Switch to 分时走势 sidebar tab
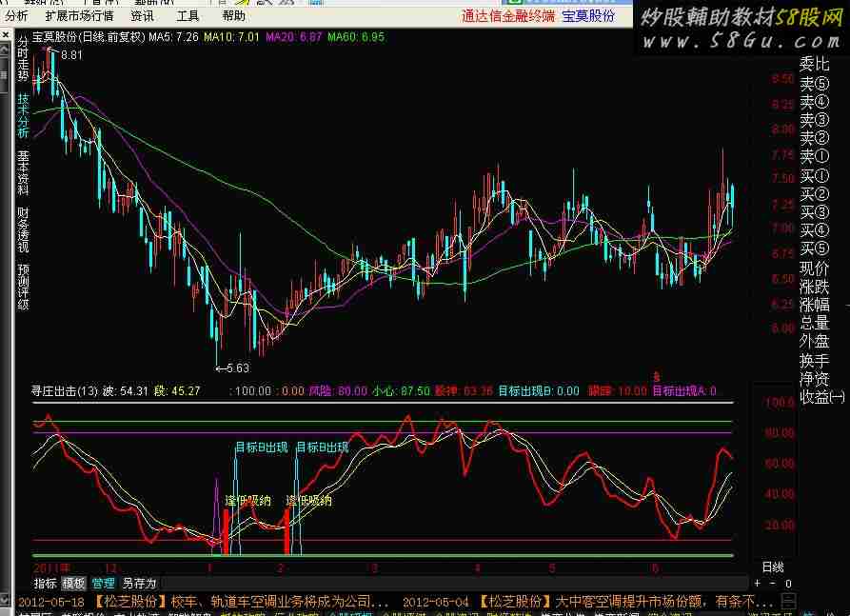This screenshot has height=616, width=850. click(x=22, y=58)
